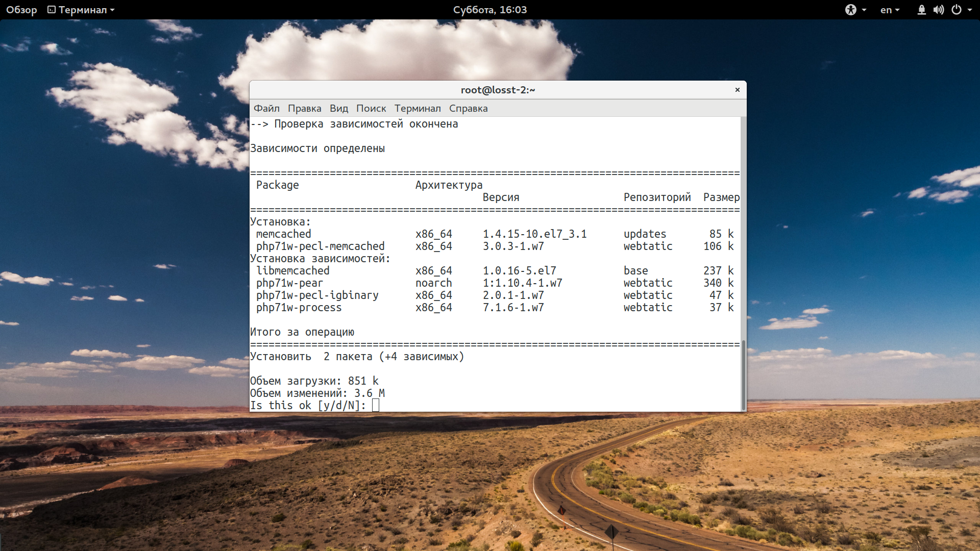
Task: Open the Файл menu
Action: pyautogui.click(x=266, y=108)
